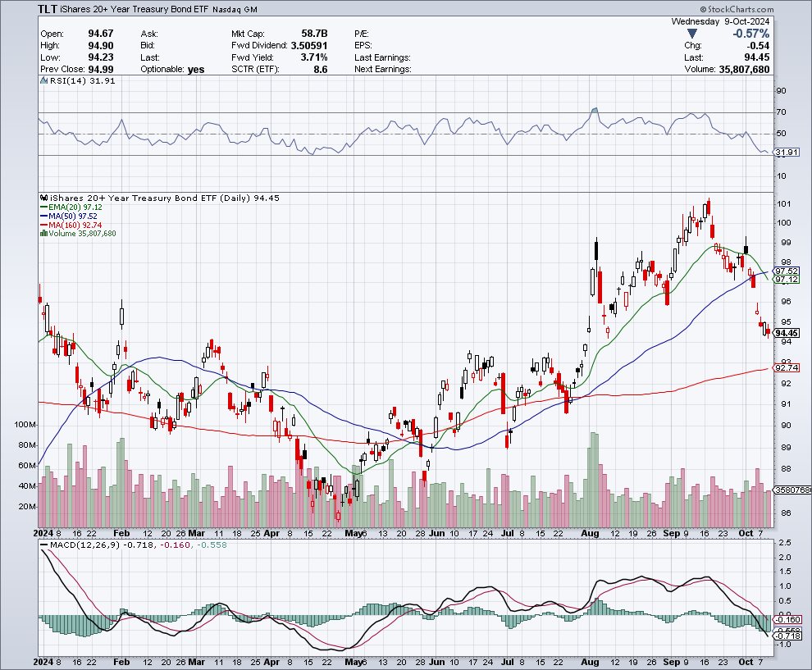Click the RSI(14) 31.91 indicator label

(x=82, y=80)
